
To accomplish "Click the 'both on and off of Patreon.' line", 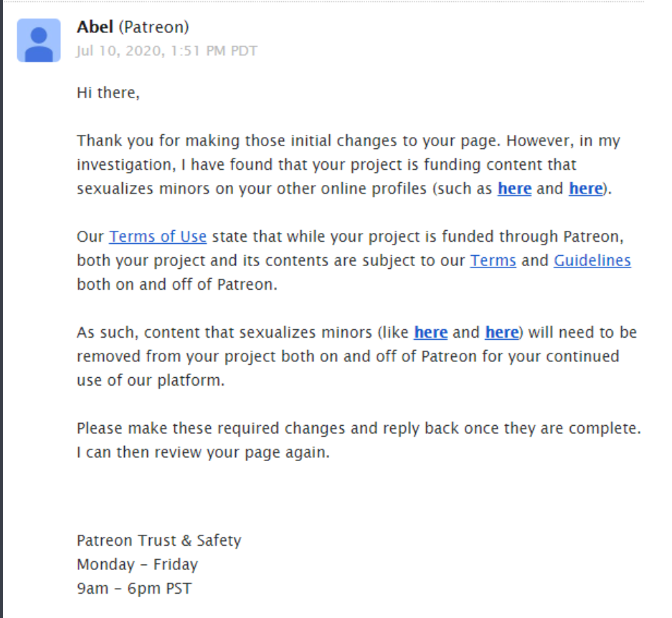I will point(177,285).
